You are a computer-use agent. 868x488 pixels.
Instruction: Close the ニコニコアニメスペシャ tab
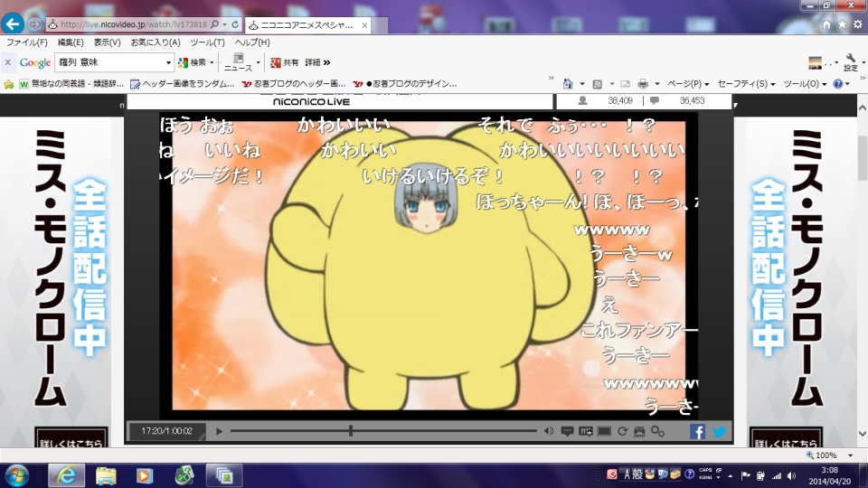[364, 25]
